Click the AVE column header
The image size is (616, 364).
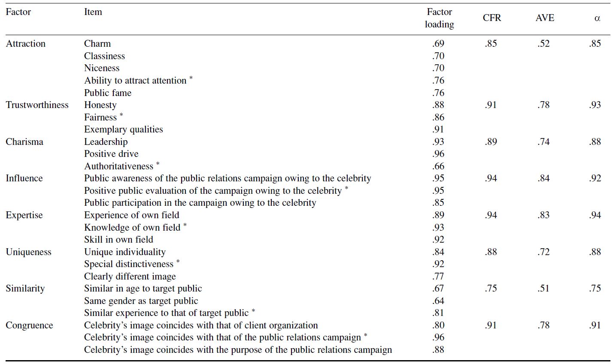pos(545,18)
